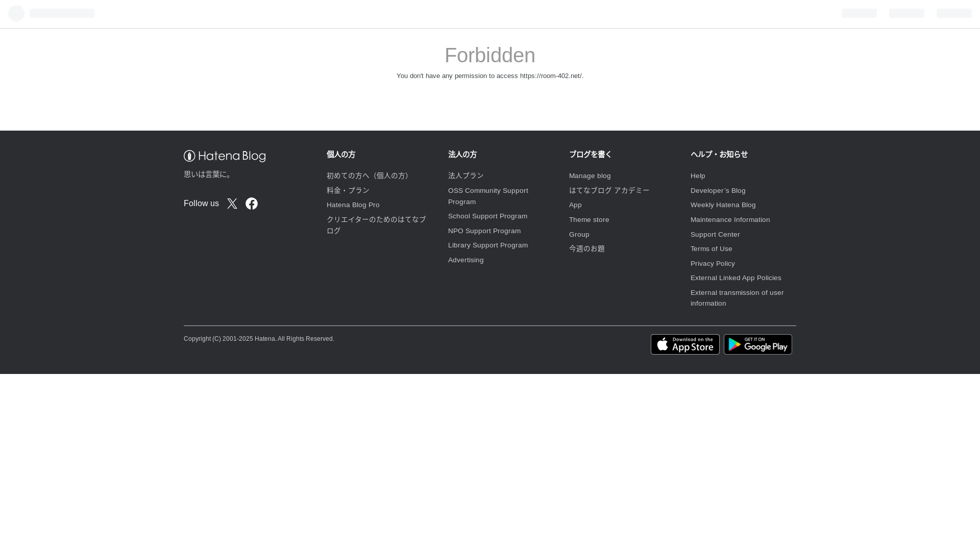Open Support Center link
980x551 pixels.
715,235
